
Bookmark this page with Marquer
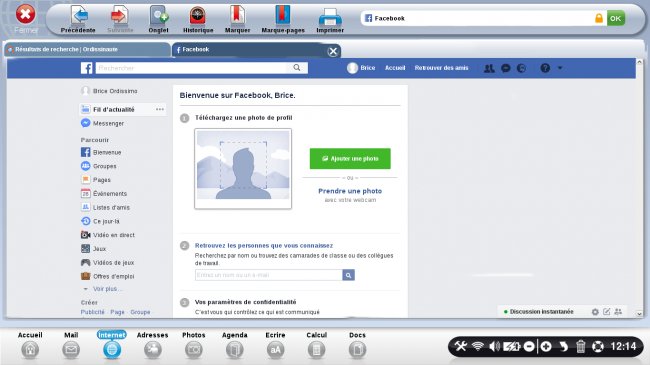click(x=238, y=19)
